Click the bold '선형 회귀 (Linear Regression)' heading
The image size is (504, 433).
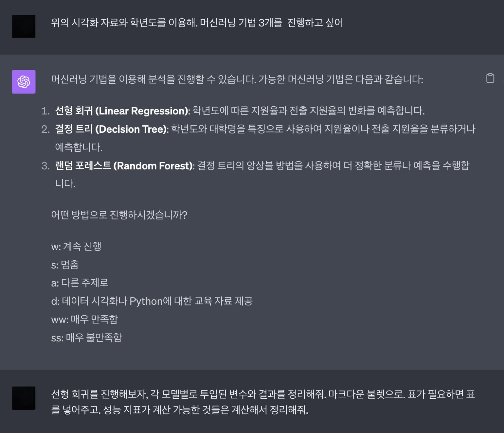(x=122, y=111)
